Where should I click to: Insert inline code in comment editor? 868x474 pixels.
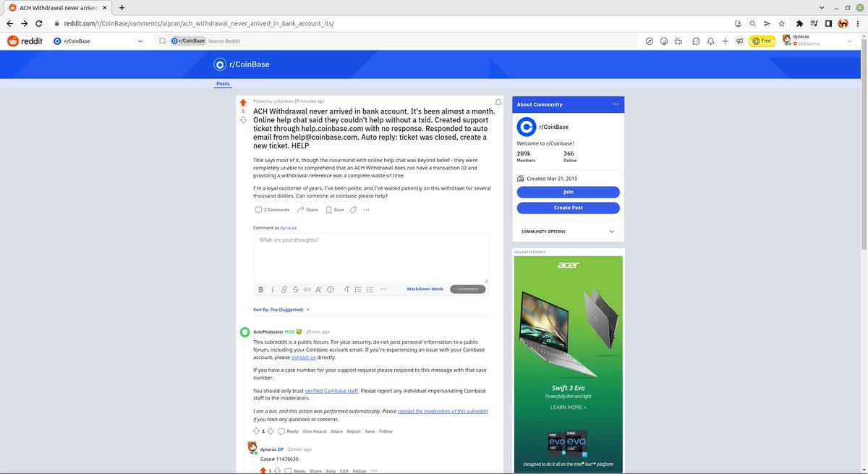tap(307, 289)
